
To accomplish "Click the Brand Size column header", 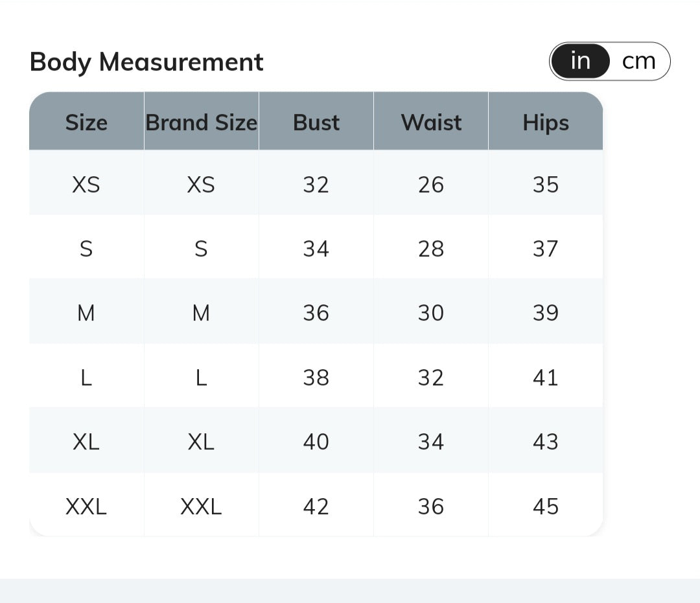I will [x=201, y=122].
